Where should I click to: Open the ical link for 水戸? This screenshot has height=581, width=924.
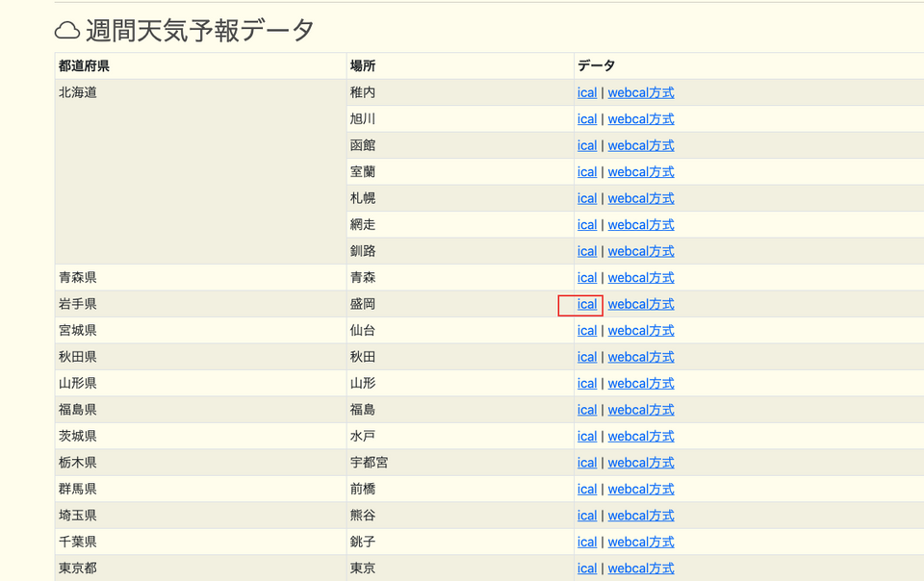click(x=587, y=437)
